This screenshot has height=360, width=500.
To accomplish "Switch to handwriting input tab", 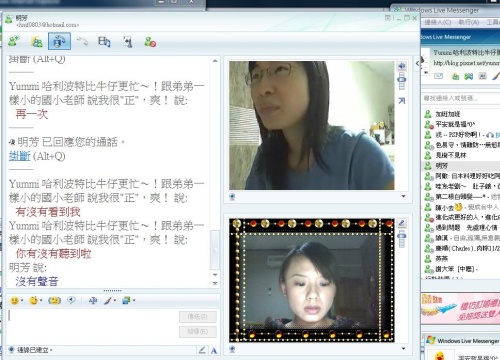I will point(202,350).
